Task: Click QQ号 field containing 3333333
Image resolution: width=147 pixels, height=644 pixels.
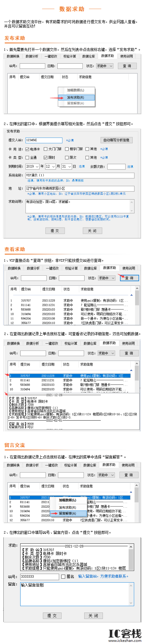Action: tap(39, 577)
